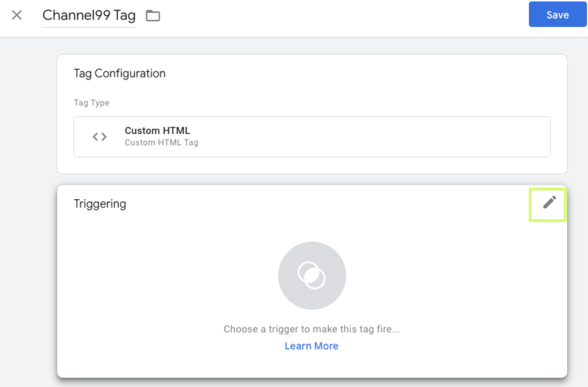Close the tag editor with X icon
This screenshot has width=588, height=387.
(17, 15)
